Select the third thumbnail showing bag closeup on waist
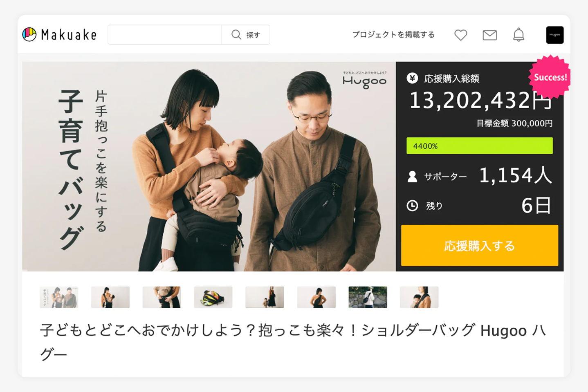The width and height of the screenshot is (588, 392). (x=162, y=297)
